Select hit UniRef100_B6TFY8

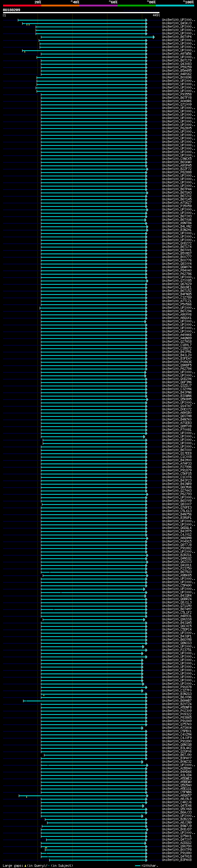(x=177, y=98)
